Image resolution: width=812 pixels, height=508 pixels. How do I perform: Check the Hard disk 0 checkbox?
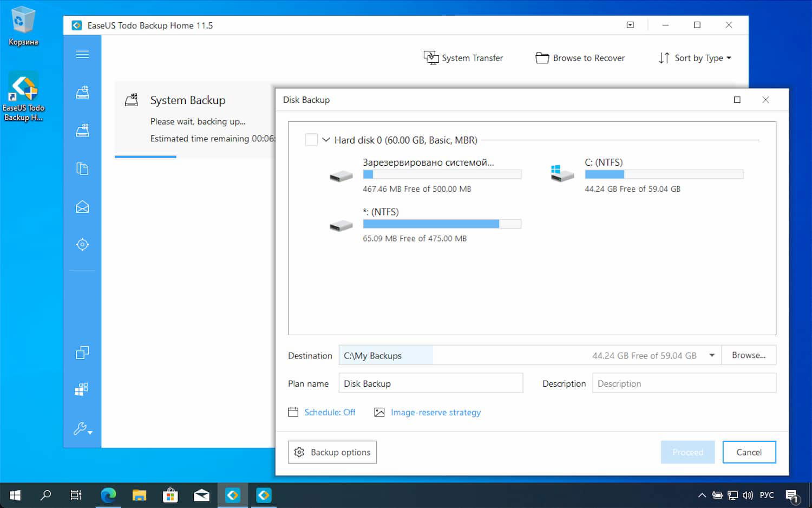point(312,139)
